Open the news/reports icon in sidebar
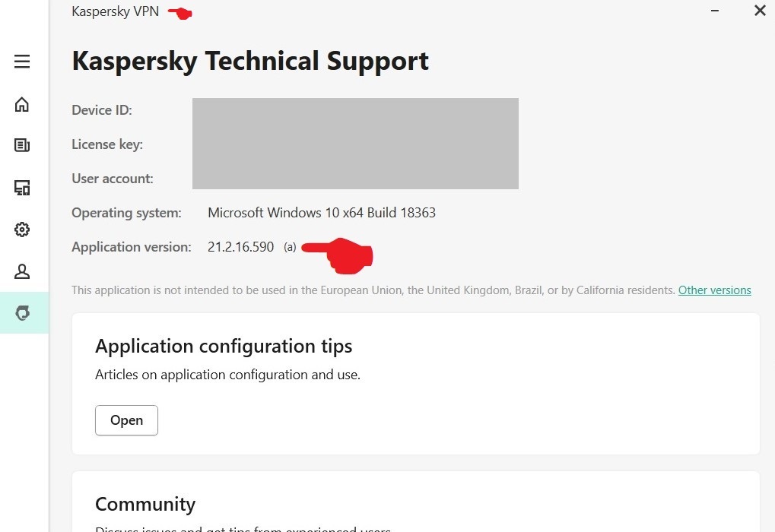 22,144
